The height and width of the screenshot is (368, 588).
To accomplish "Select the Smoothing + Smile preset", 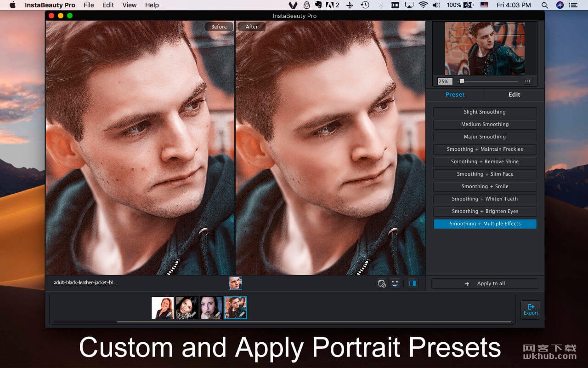I will coord(485,186).
